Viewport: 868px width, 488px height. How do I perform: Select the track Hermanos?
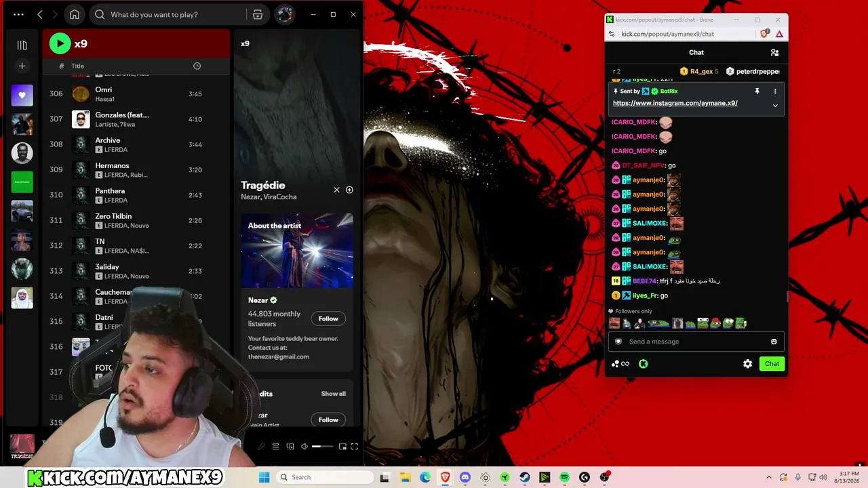tap(136, 169)
